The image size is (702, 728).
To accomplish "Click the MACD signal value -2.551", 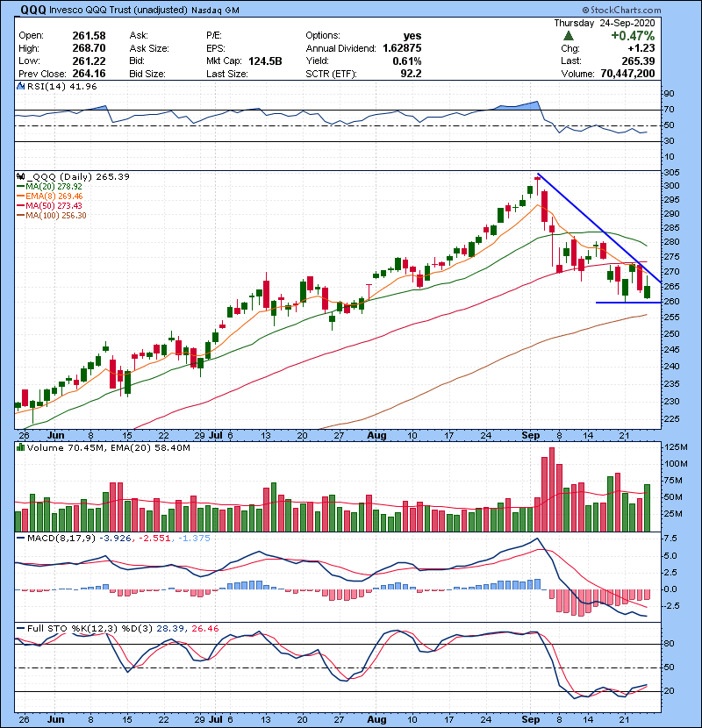I will click(x=154, y=539).
